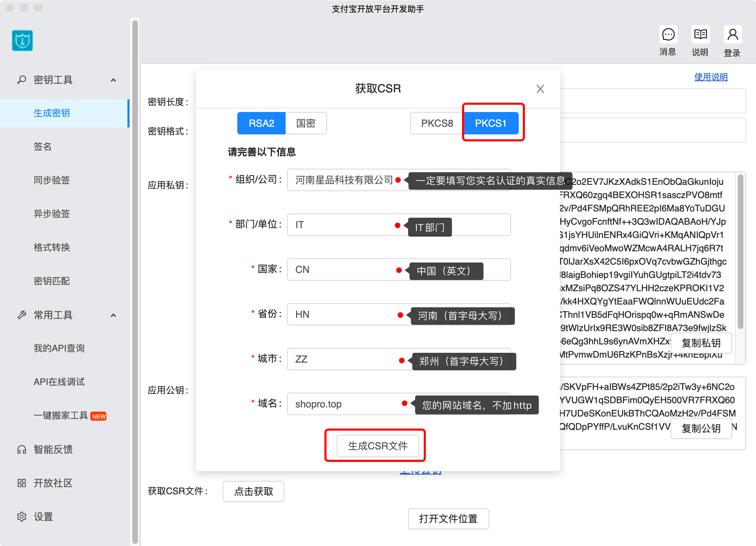Click the key icon beside 密钥工具
Image resolution: width=756 pixels, height=546 pixels.
pos(22,80)
